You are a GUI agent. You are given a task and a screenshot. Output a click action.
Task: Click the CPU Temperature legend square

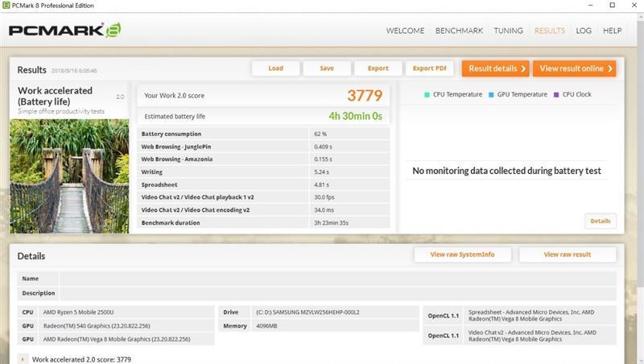coord(427,94)
